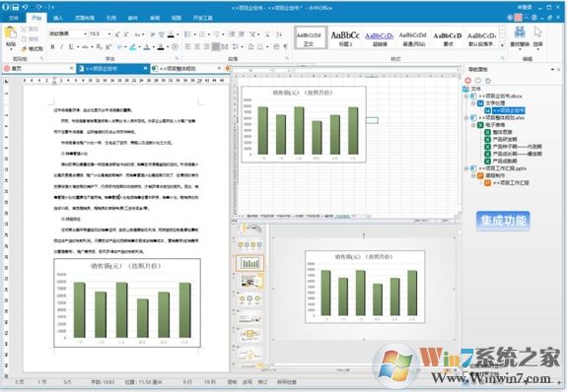This screenshot has height=392, width=567.
Task: Select 产品研发期 sheet in the tree
Action: [505, 140]
